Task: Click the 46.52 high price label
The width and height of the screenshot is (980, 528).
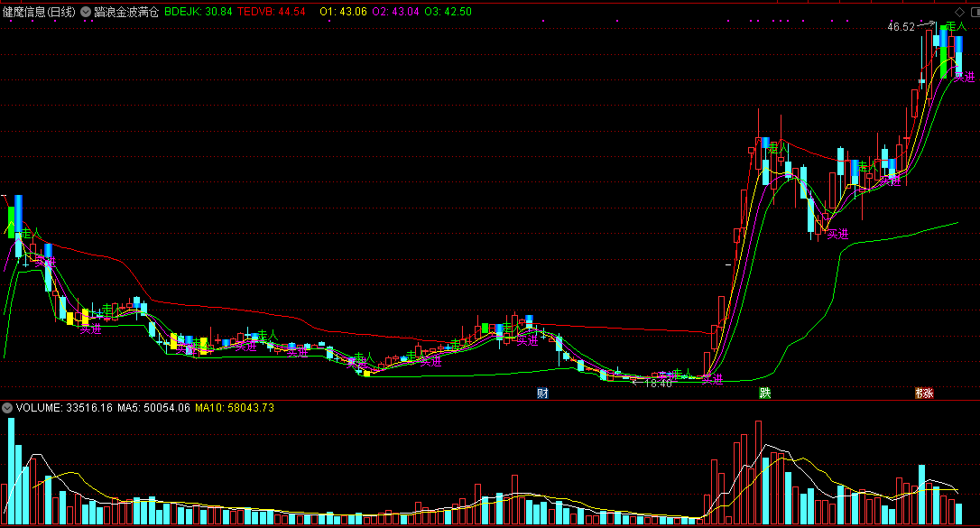Action: [901, 27]
